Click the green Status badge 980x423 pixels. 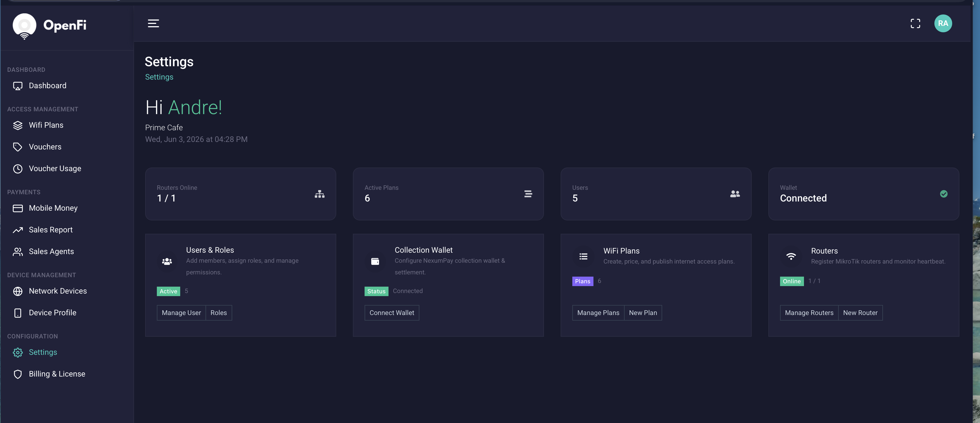pyautogui.click(x=376, y=291)
